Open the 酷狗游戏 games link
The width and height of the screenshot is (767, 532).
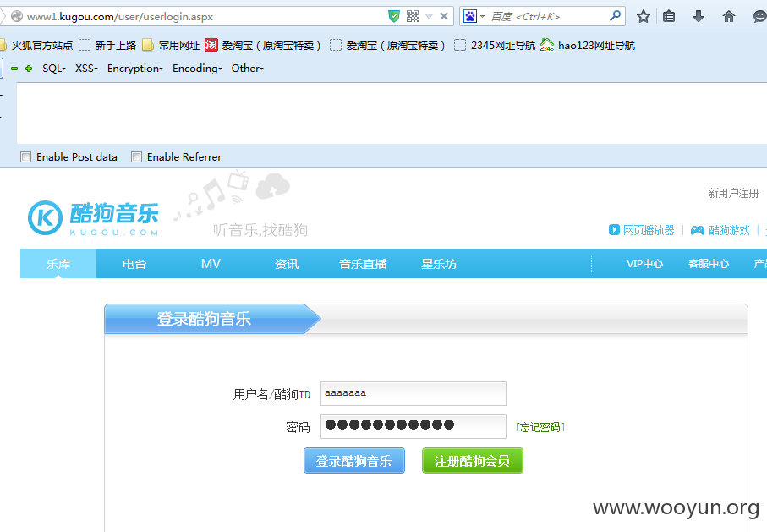click(720, 230)
